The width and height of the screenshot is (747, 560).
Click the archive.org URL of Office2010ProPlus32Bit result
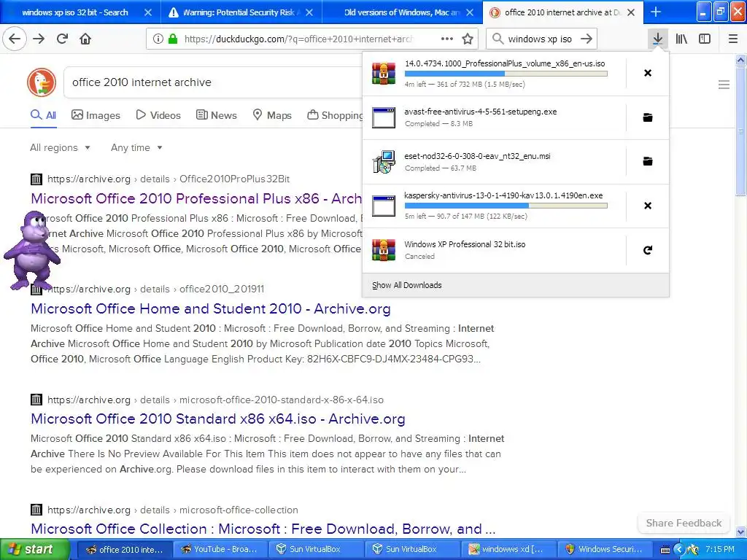coord(169,179)
